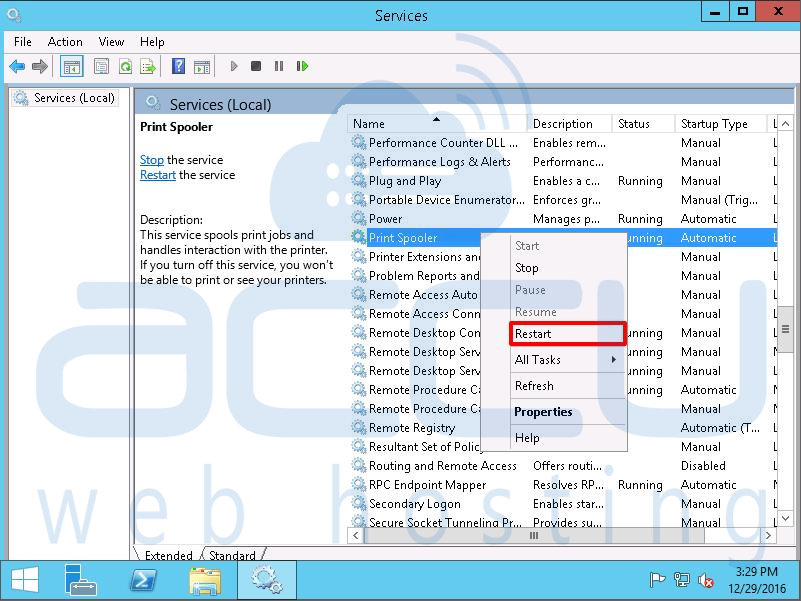Click the green Refresh toolbar icon
This screenshot has height=601, width=801.
click(125, 66)
